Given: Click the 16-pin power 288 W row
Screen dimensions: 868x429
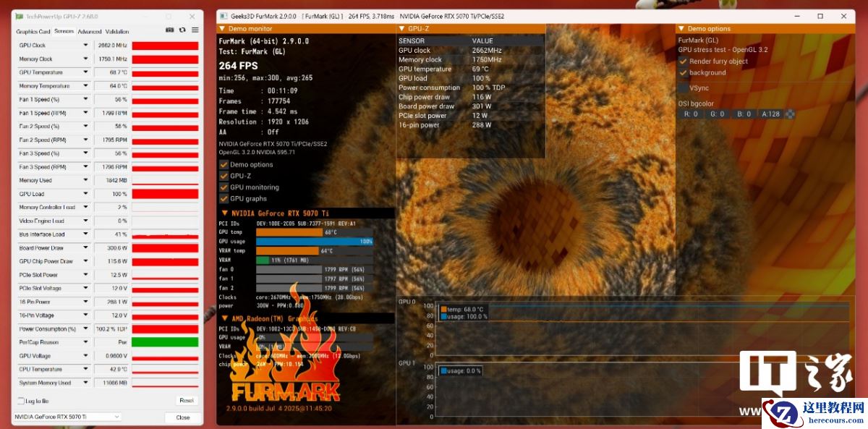Looking at the screenshot, I should click(470, 125).
